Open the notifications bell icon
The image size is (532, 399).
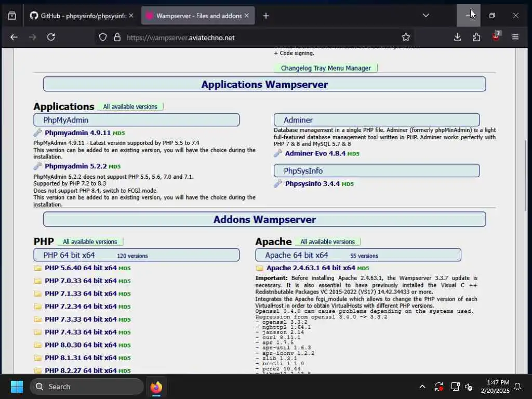click(x=518, y=387)
